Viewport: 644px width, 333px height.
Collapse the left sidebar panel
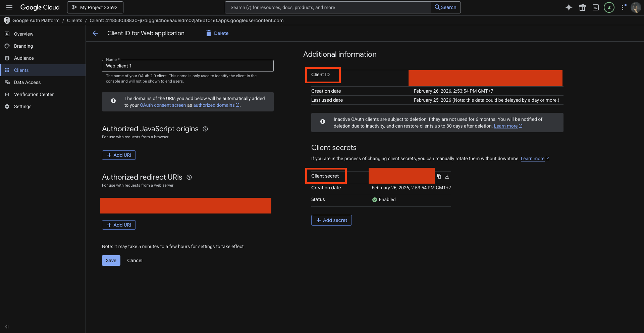7,327
